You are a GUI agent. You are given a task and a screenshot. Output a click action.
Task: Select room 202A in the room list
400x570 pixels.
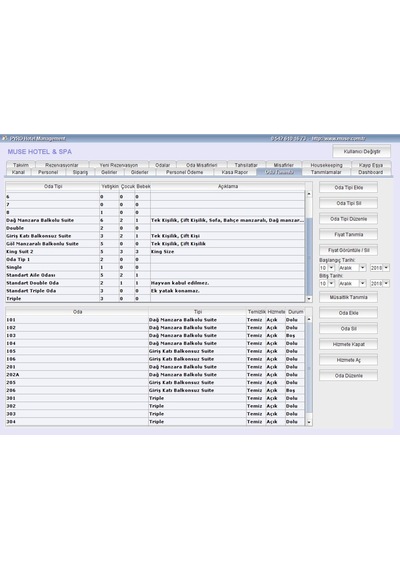tap(155, 374)
